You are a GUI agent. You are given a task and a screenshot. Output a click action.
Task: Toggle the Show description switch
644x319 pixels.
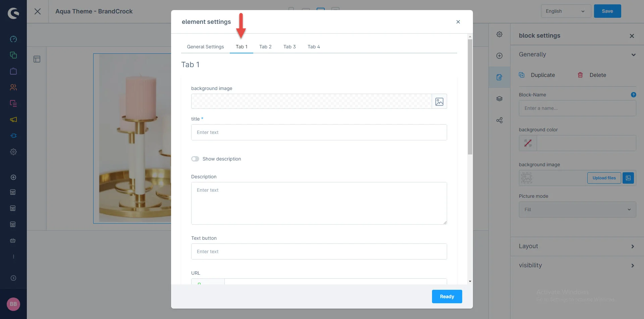195,159
